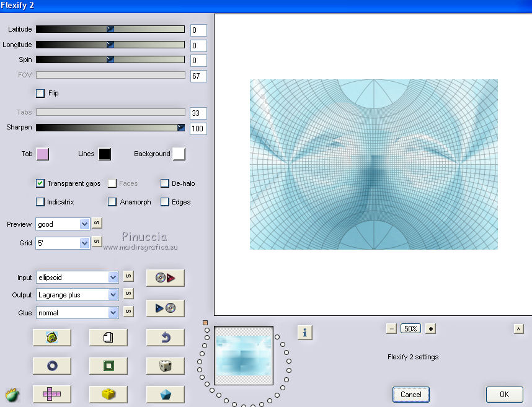This screenshot has height=407, width=532.
Task: Click the Cancel button
Action: (x=411, y=395)
